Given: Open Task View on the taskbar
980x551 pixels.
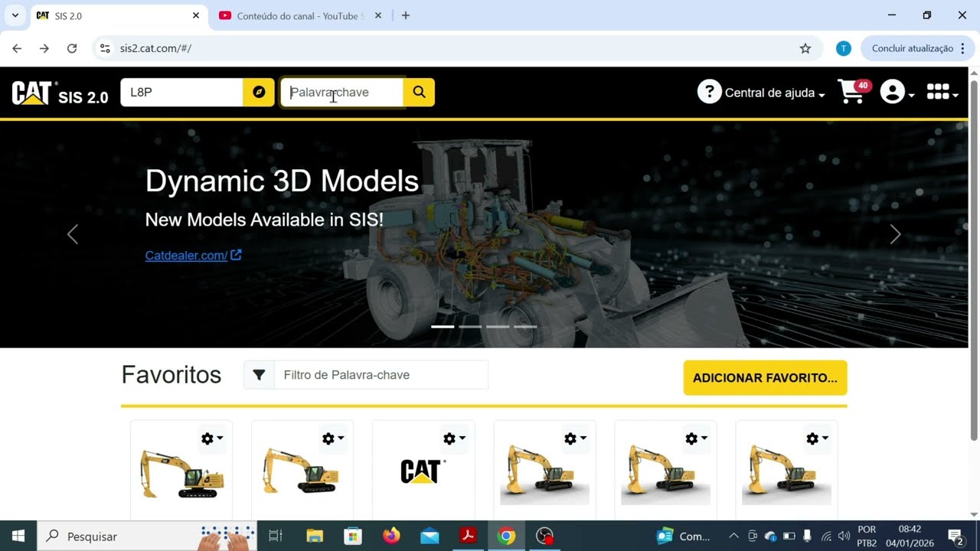Looking at the screenshot, I should pyautogui.click(x=276, y=536).
